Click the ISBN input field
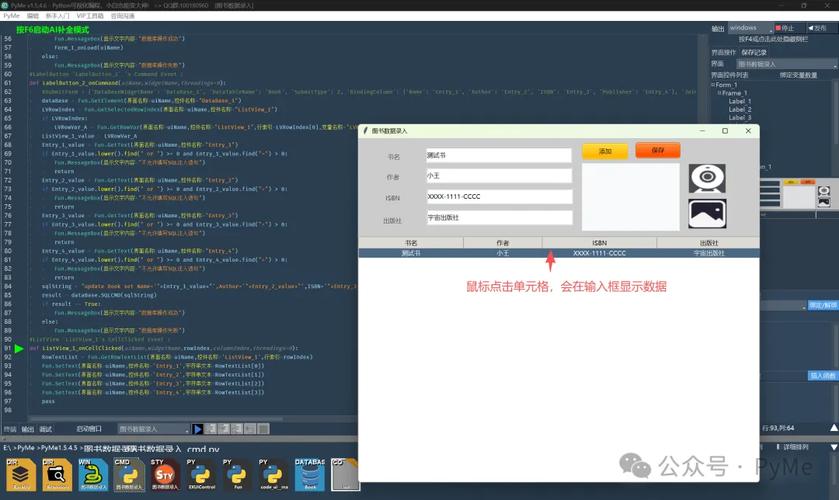The height and width of the screenshot is (500, 839). click(x=499, y=196)
